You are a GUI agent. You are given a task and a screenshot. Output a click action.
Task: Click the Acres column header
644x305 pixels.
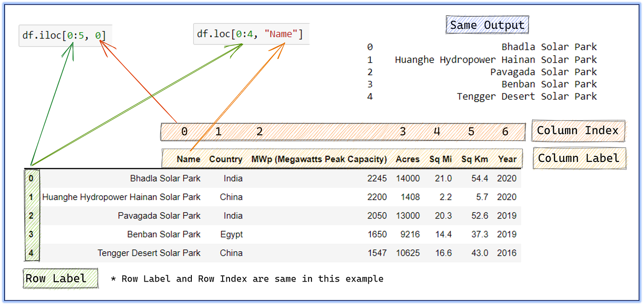click(x=408, y=159)
